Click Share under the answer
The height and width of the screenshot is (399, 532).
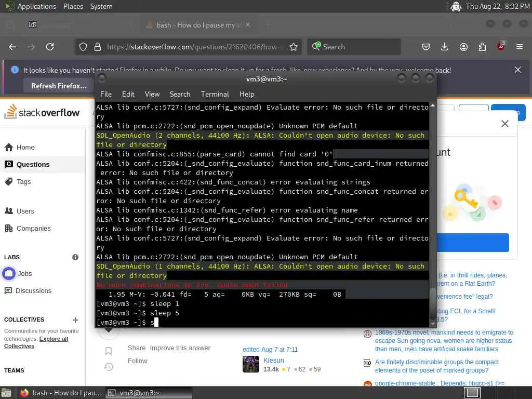pyautogui.click(x=137, y=348)
